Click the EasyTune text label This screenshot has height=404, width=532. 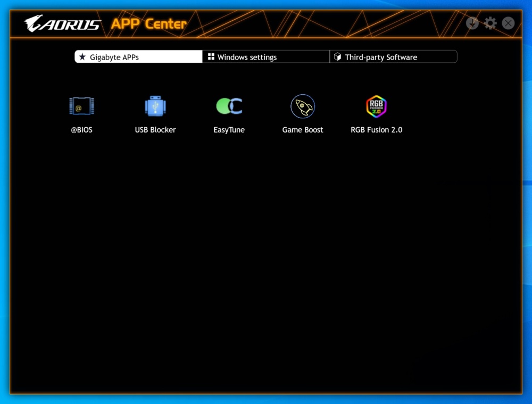pyautogui.click(x=229, y=130)
